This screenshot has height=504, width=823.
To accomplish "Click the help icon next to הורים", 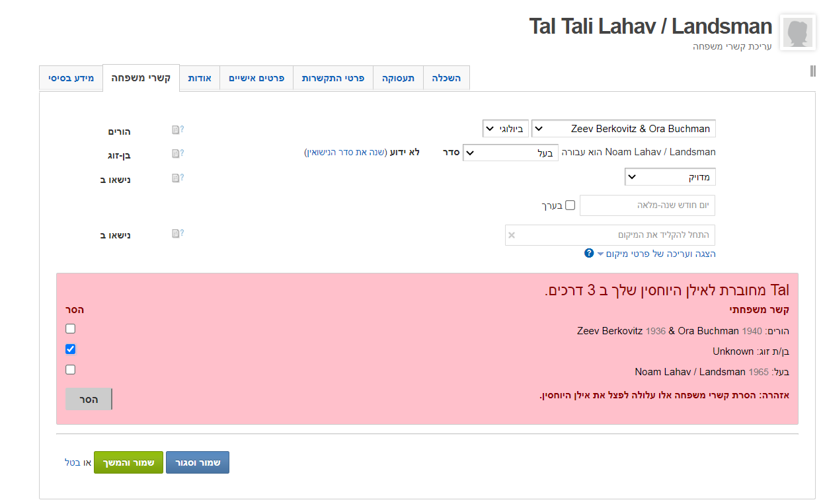I will coord(177,130).
